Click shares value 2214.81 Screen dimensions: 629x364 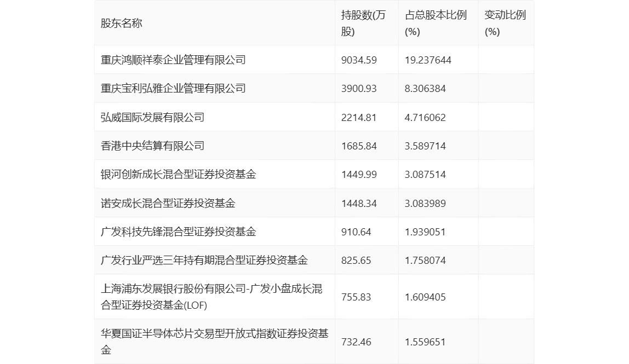pyautogui.click(x=359, y=118)
